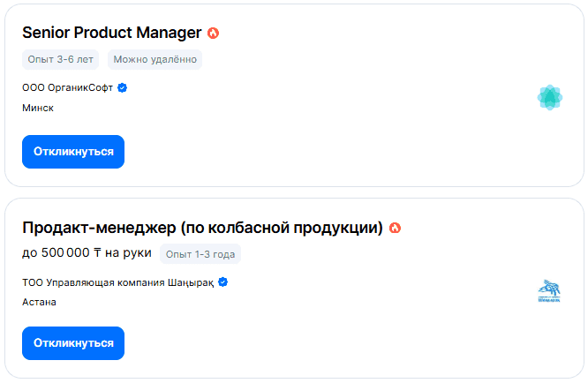Click empty area of the Шаңырақ vacancy card
This screenshot has height=383, width=588.
click(x=353, y=335)
